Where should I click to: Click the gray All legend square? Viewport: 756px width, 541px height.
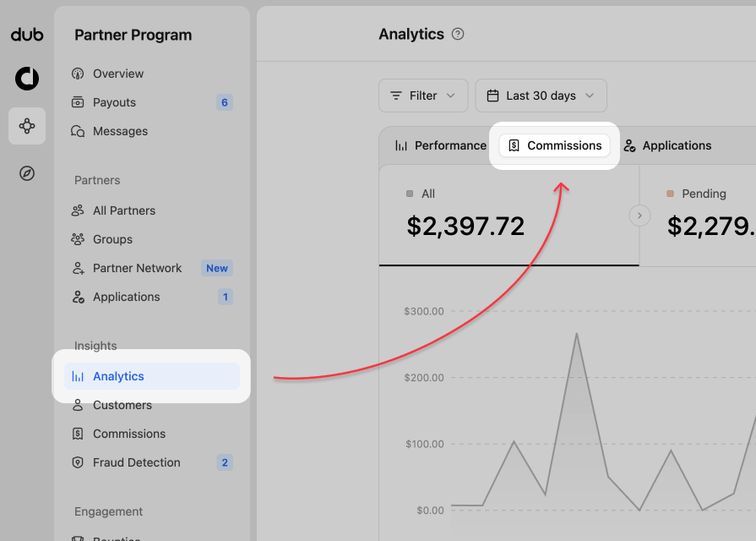(x=410, y=194)
